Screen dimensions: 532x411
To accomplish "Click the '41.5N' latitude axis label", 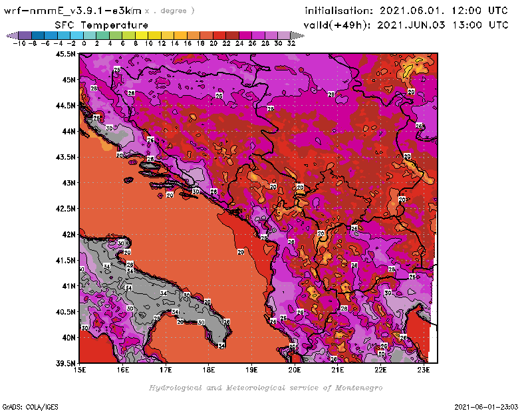I will click(65, 260).
